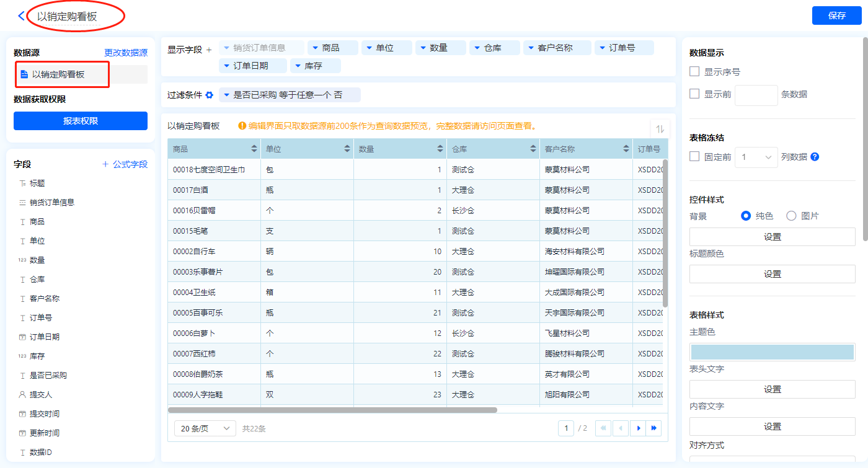This screenshot has height=468, width=868.
Task: Click the 更改数据源 link
Action: pyautogui.click(x=126, y=53)
